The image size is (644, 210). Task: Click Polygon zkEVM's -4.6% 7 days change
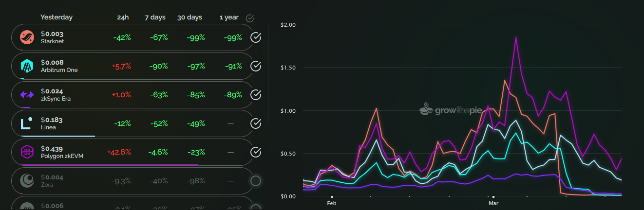tap(158, 152)
